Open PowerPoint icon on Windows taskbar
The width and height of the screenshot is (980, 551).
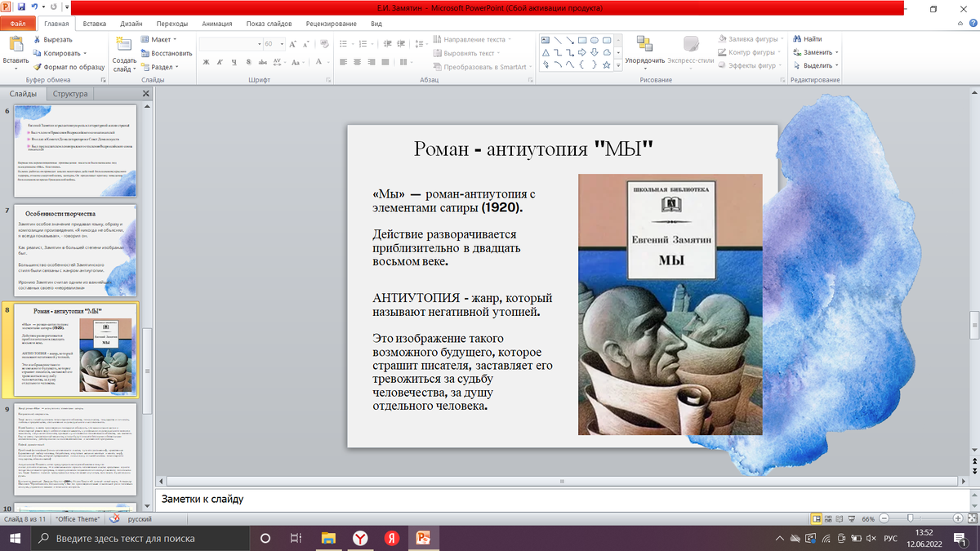pos(423,539)
